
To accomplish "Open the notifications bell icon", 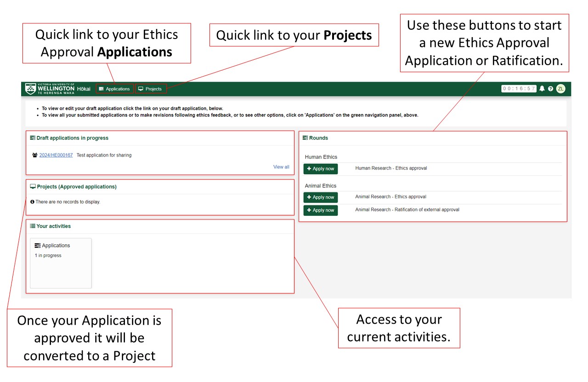I will click(x=542, y=89).
